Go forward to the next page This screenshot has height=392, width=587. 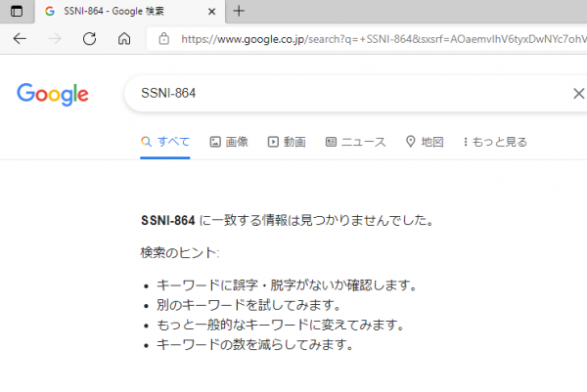[55, 38]
